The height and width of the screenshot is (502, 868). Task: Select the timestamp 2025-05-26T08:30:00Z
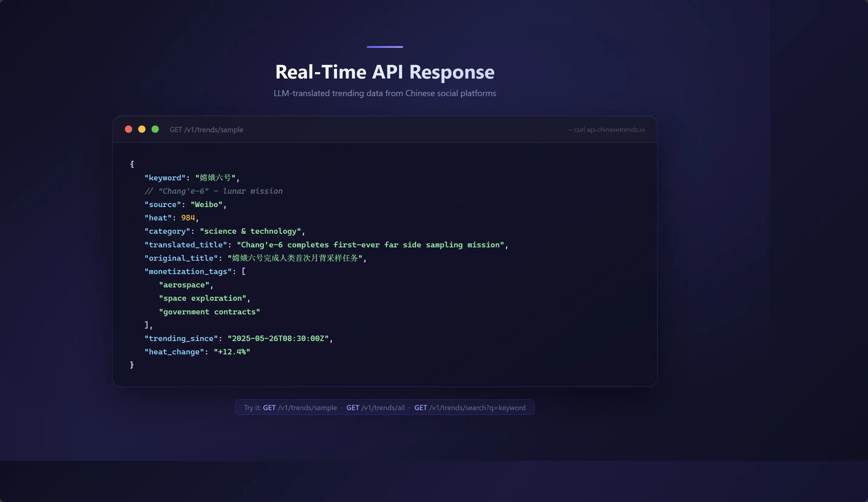click(278, 339)
